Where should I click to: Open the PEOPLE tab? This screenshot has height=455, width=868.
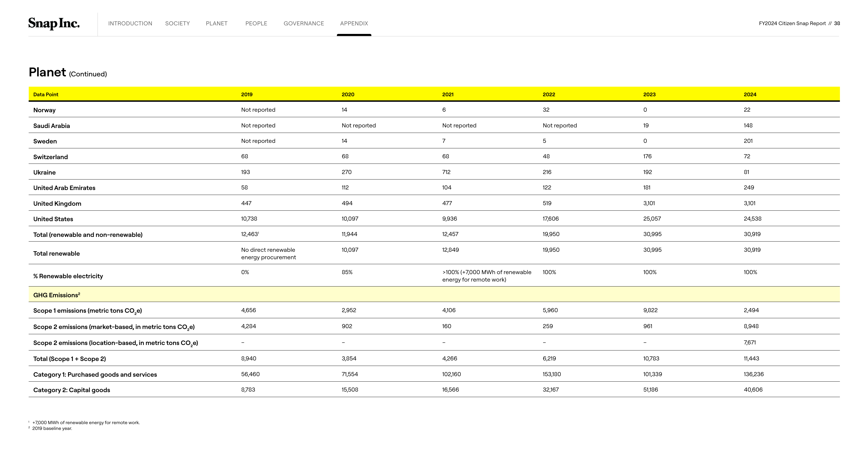[256, 23]
